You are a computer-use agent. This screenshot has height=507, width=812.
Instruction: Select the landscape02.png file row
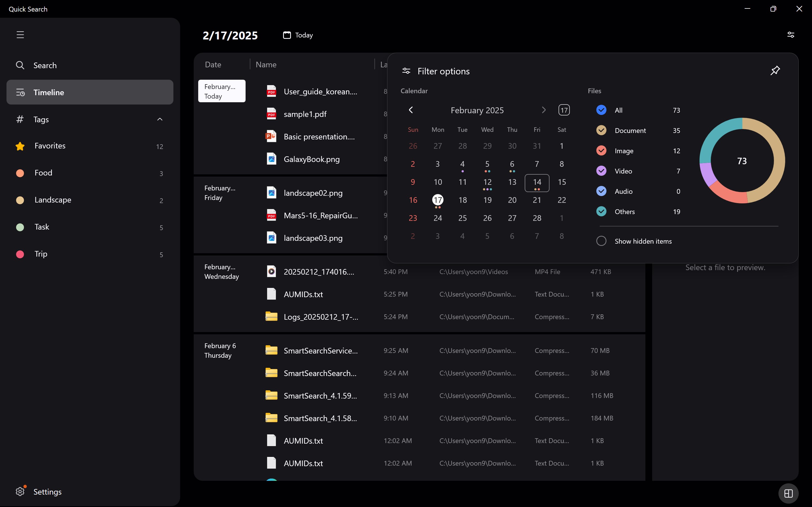313,193
